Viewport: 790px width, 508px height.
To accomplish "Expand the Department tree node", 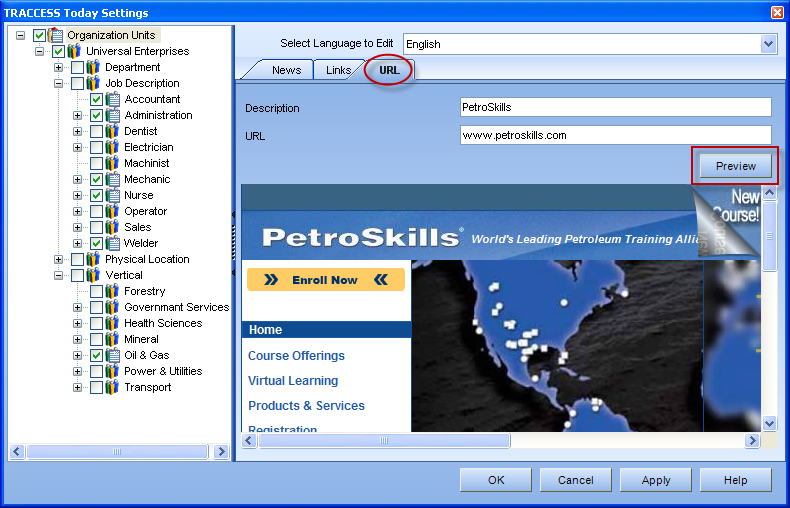I will [59, 67].
